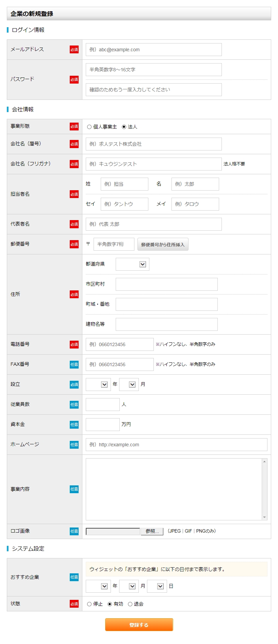Open the 設立 month dropdown
The width and height of the screenshot is (278, 644).
129,384
